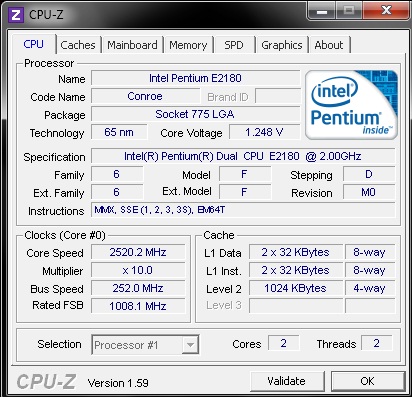
Task: Click the Level 2 size 1024 KBytes
Action: tap(296, 288)
